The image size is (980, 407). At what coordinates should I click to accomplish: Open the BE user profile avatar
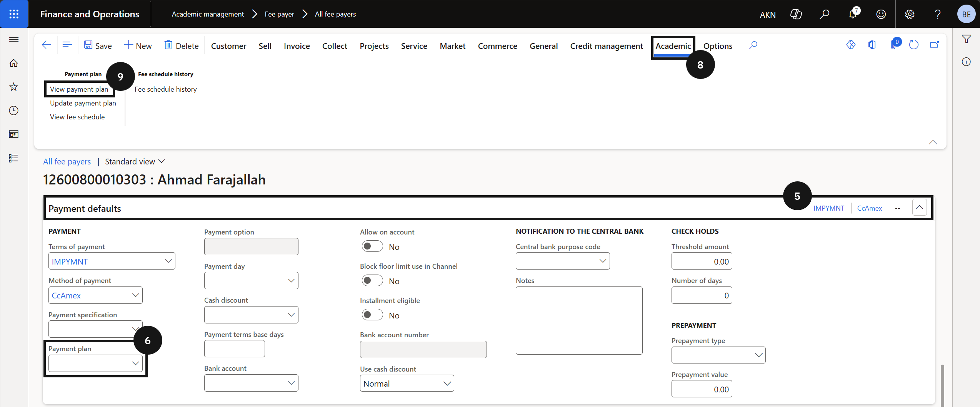[966, 14]
